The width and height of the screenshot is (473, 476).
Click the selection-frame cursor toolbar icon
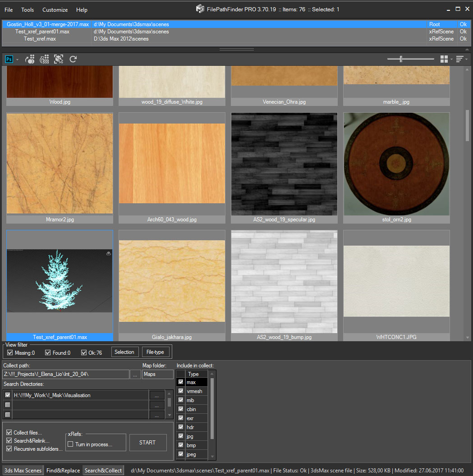point(59,59)
